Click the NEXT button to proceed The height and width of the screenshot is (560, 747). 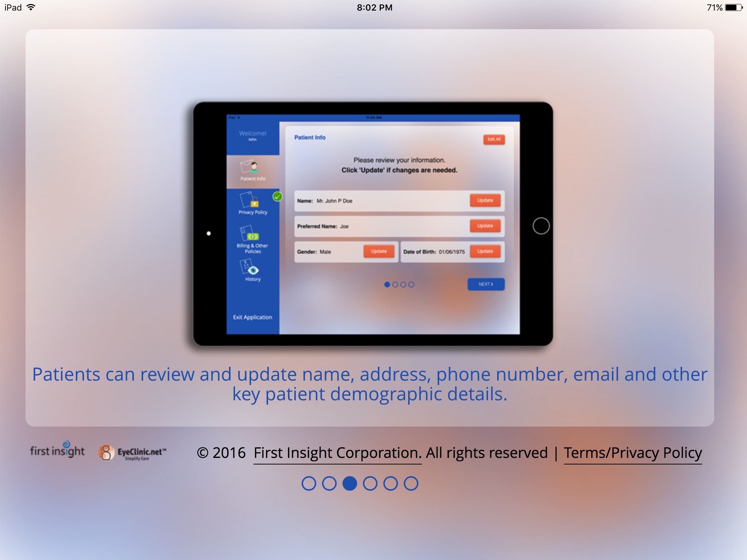click(x=485, y=285)
